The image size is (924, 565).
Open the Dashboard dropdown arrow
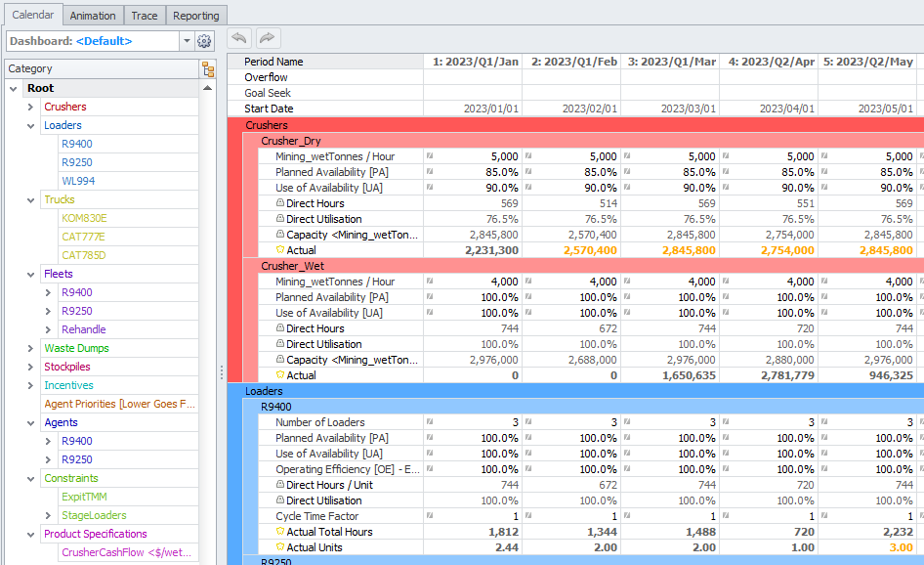(x=186, y=41)
